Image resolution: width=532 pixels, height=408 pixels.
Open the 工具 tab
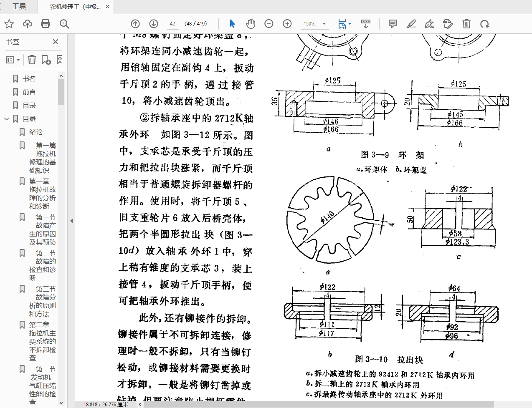[19, 6]
